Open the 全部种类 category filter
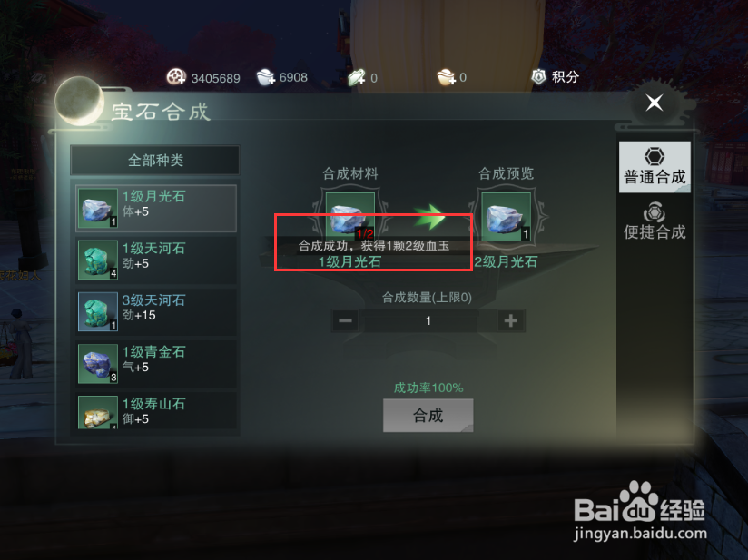 tap(155, 161)
